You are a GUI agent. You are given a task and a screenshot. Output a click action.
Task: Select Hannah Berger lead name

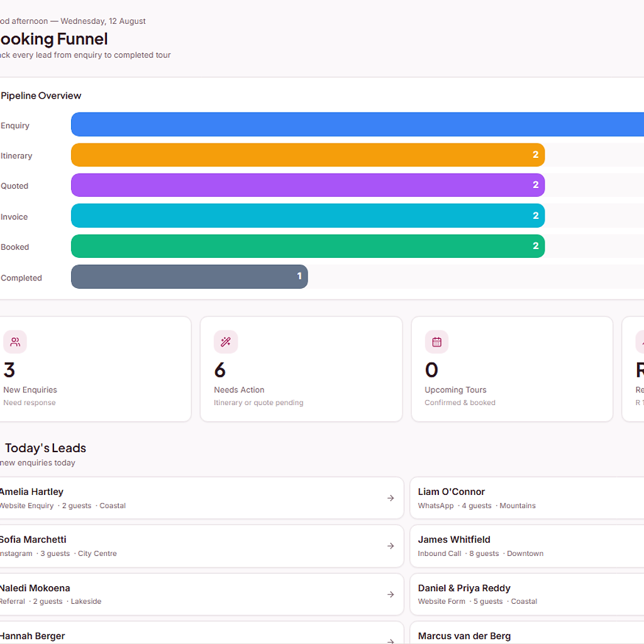pos(33,636)
